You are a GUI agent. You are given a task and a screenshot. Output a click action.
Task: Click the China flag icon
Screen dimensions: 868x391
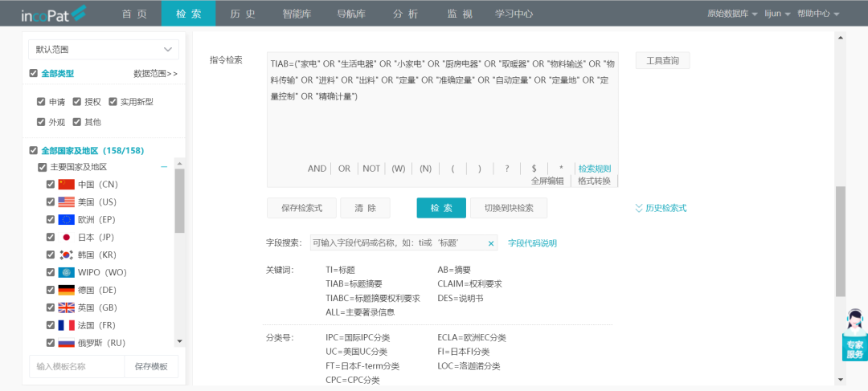pos(66,185)
